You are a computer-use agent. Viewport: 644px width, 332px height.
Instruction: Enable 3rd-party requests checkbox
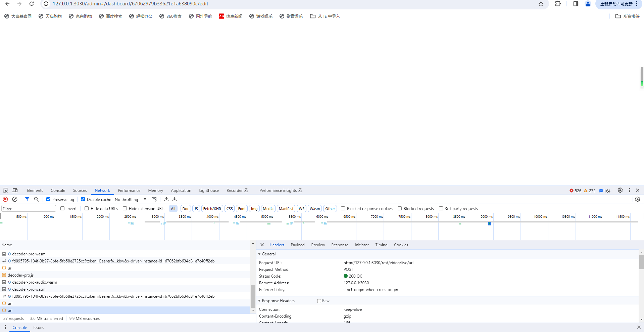(x=441, y=208)
